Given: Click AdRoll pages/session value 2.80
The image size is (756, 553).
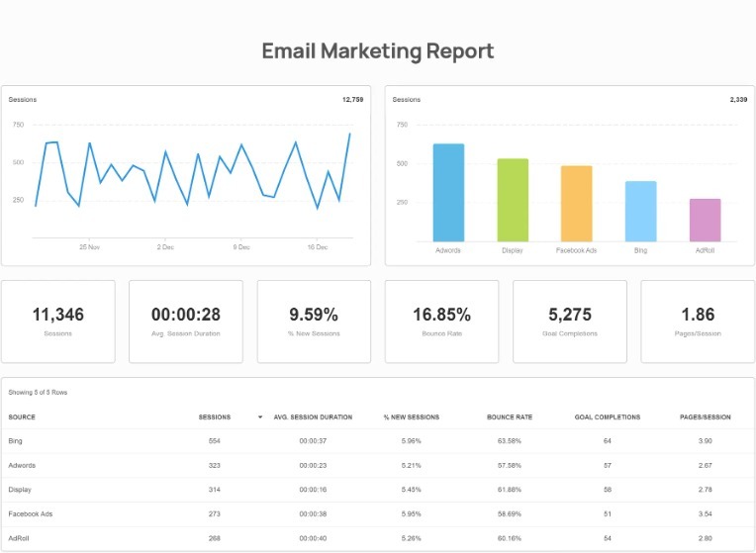Looking at the screenshot, I should coord(706,538).
